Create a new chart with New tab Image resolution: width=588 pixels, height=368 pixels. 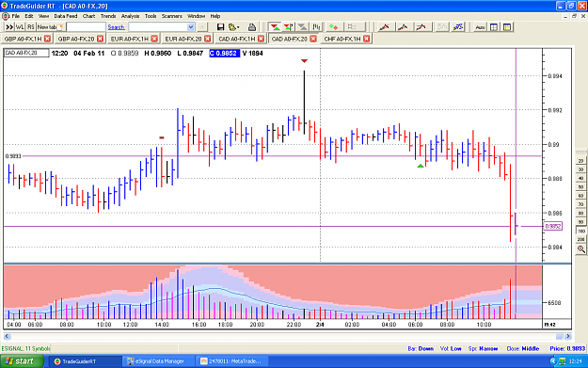click(x=50, y=27)
